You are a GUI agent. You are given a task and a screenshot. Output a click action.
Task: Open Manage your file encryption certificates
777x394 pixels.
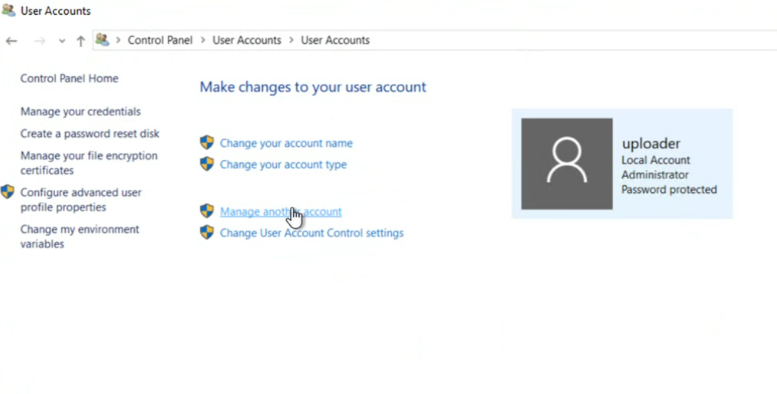point(89,163)
